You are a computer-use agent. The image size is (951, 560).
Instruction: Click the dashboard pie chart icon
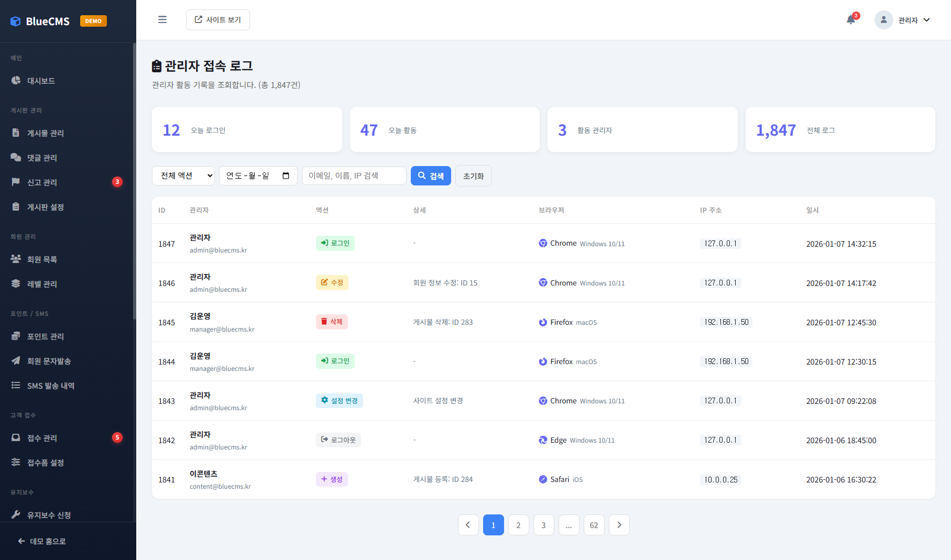point(16,81)
